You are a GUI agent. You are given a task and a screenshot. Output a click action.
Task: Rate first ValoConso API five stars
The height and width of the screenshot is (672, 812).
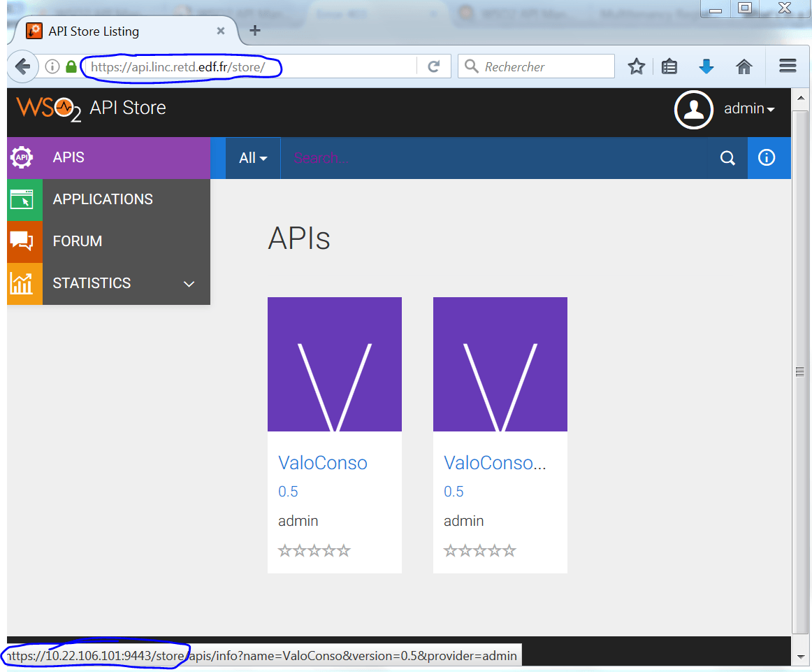tap(344, 551)
